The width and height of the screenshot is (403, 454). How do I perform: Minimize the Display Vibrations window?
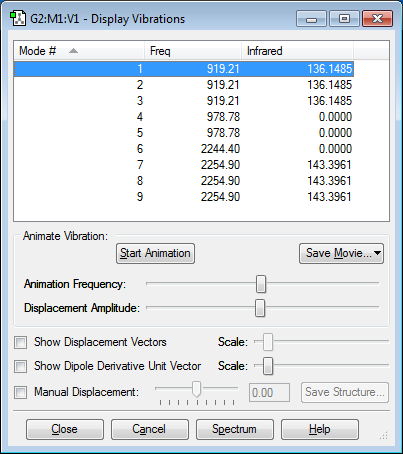311,19
